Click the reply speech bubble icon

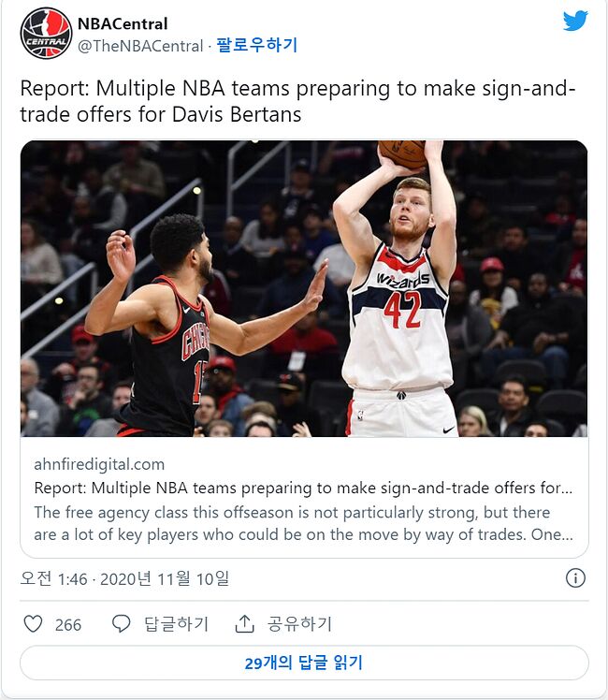pyautogui.click(x=121, y=623)
